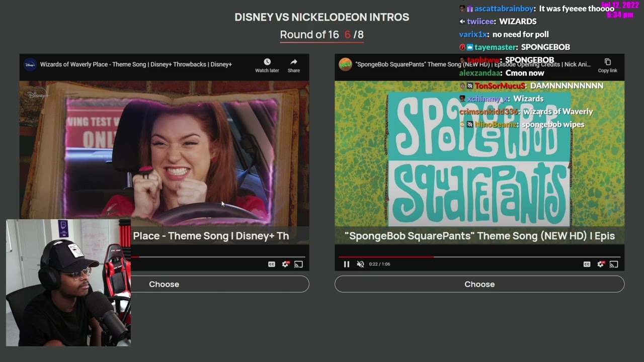Open SpongeBob SquarePants video title link
Viewport: 644px width, 362px height.
coord(473,64)
